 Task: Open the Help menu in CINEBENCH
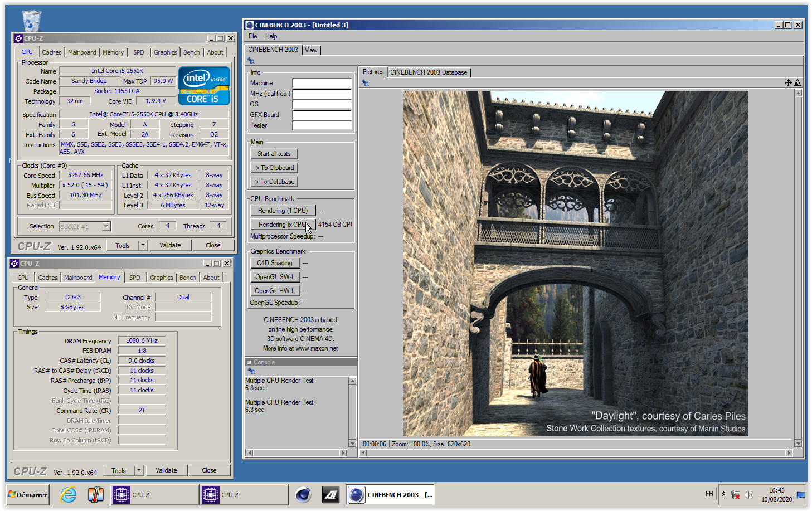pos(271,36)
